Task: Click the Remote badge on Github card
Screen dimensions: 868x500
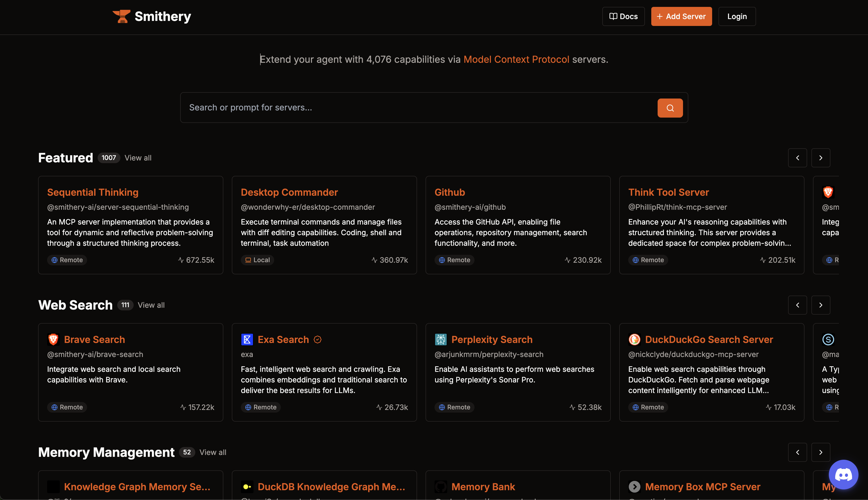Action: [x=454, y=260]
